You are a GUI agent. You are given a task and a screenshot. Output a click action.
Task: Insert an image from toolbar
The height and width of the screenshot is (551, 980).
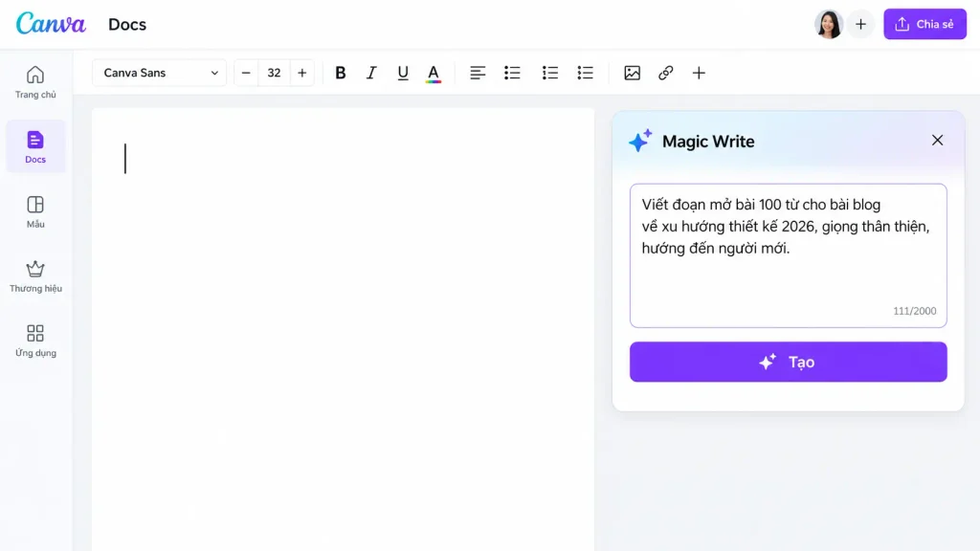point(632,73)
